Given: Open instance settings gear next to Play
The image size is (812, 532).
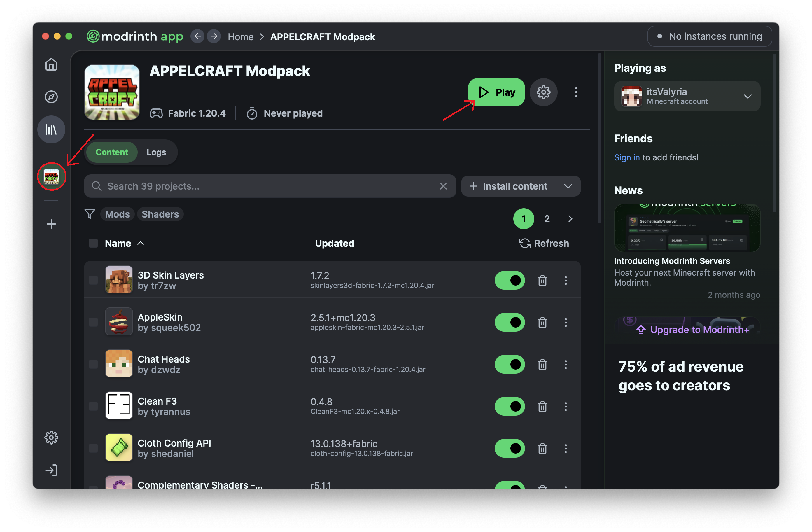Looking at the screenshot, I should point(543,92).
